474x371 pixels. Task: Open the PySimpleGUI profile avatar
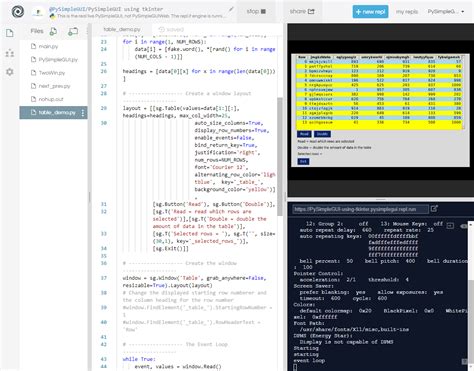39,12
